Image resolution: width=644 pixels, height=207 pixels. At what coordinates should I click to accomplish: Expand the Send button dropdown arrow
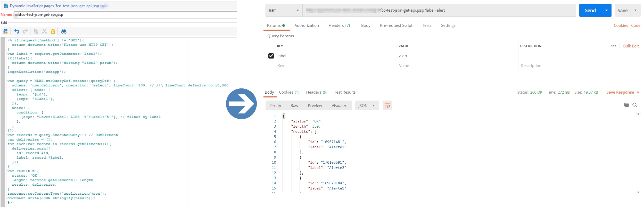tap(606, 11)
